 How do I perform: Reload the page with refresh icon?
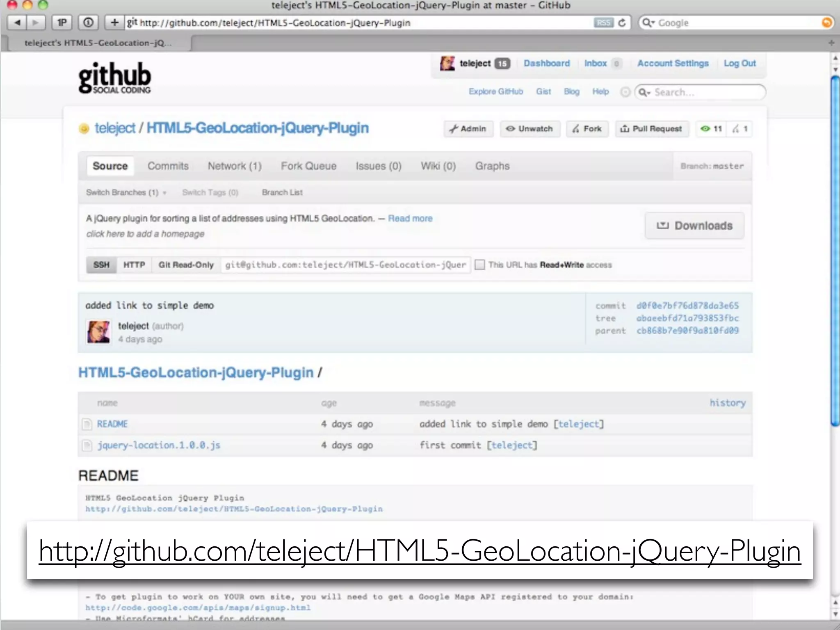pos(622,23)
